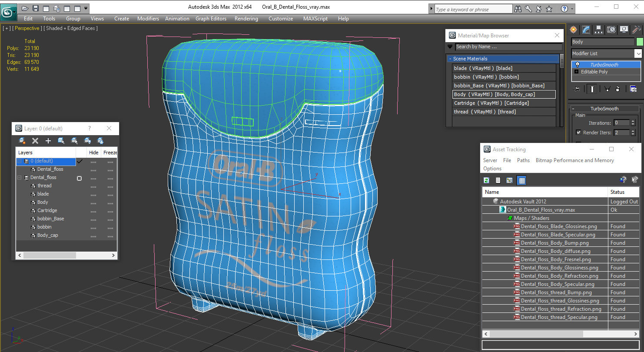Open the Modifier List dropdown
Image resolution: width=644 pixels, height=352 pixels.
(638, 53)
